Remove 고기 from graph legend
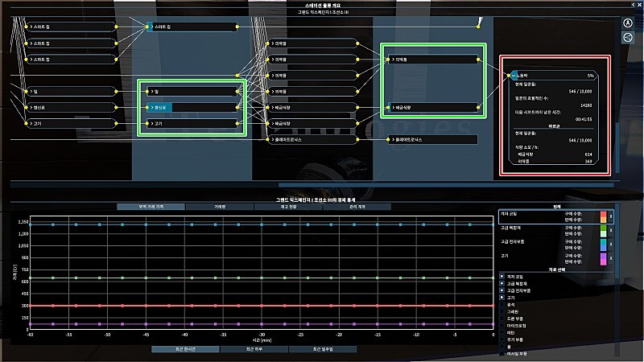644x362 pixels. pos(611,258)
